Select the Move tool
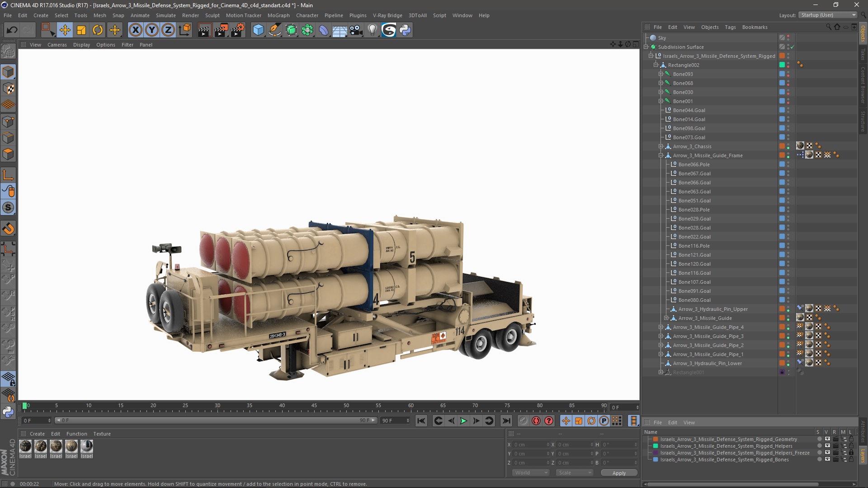The width and height of the screenshot is (868, 488). click(65, 30)
